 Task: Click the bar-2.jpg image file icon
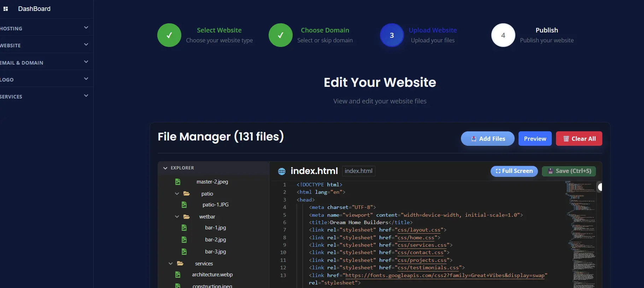(x=184, y=240)
